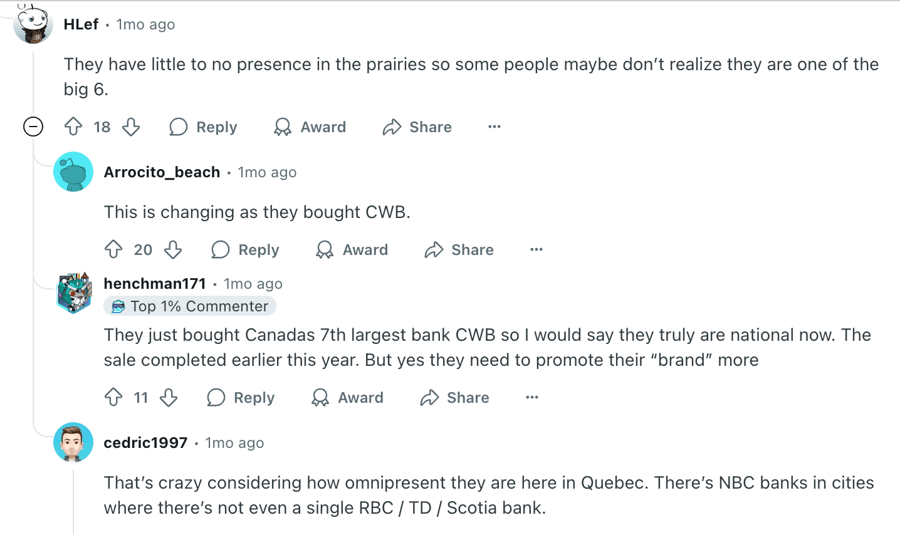900x535 pixels.
Task: Open Arrocito_beach's user profile link
Action: point(162,172)
